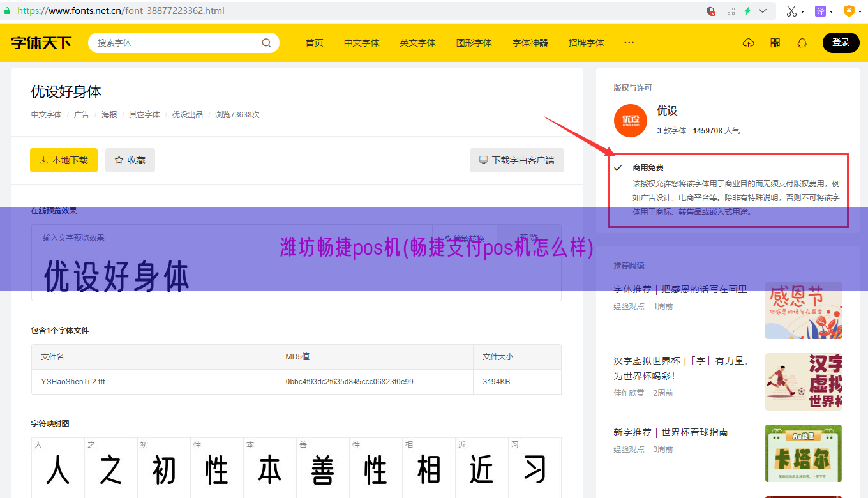Click the 本地下载 download button
This screenshot has width=868, height=498.
tap(64, 160)
